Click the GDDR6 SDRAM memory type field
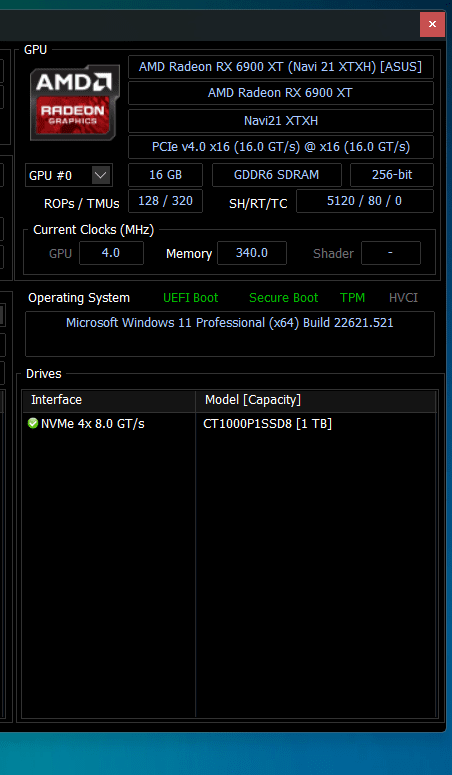Screen dimensions: 452x775 click(276, 175)
